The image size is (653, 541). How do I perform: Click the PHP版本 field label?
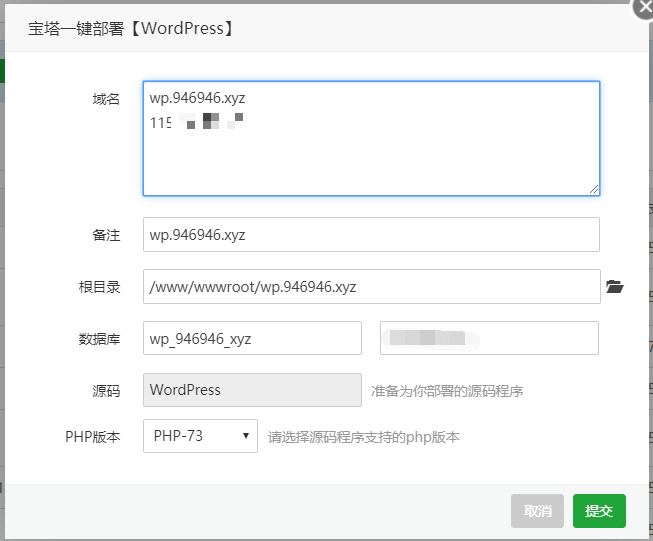pos(93,437)
